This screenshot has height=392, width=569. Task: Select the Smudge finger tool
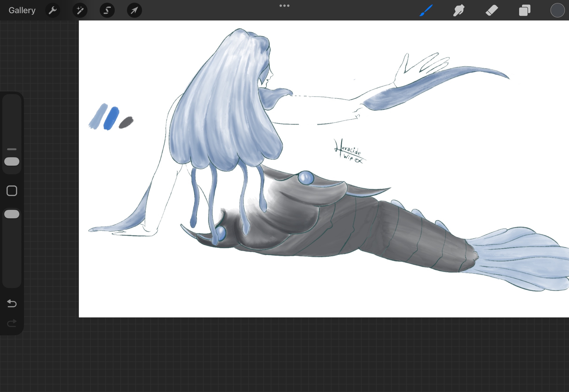(x=459, y=11)
